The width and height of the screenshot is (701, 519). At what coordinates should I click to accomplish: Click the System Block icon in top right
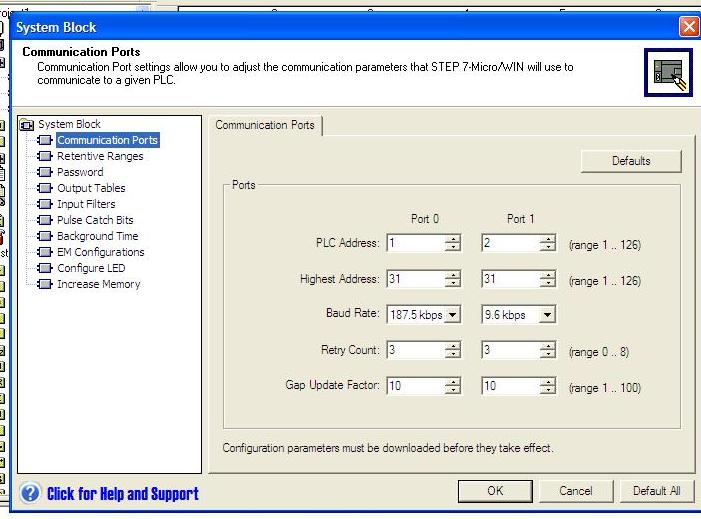666,71
